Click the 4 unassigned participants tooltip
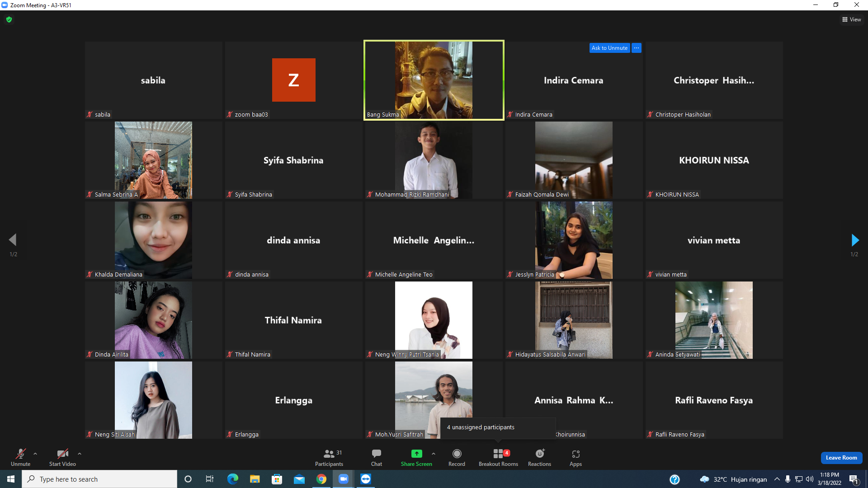 [498, 427]
